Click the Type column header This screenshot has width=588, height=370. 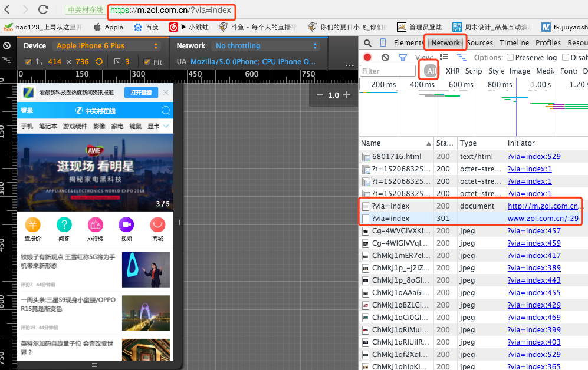(481, 143)
